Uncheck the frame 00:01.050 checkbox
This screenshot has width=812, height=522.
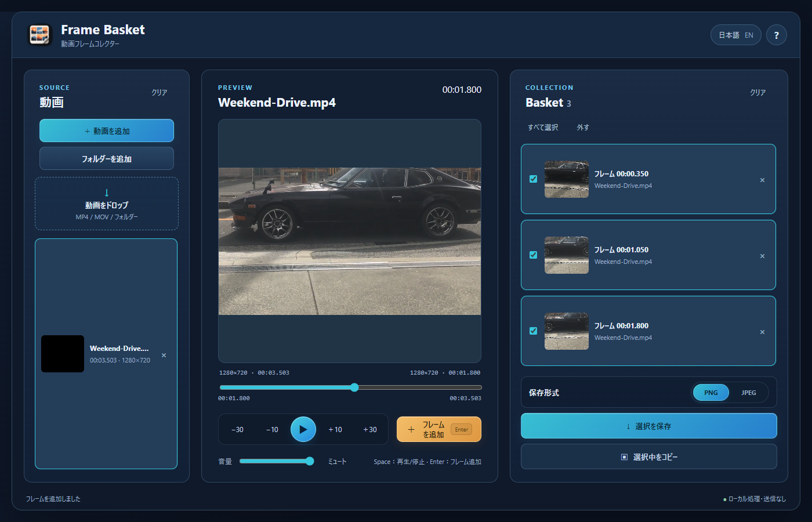point(533,255)
